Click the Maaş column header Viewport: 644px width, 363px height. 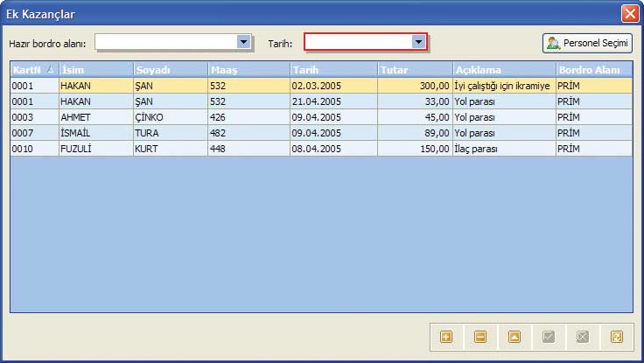coord(248,69)
